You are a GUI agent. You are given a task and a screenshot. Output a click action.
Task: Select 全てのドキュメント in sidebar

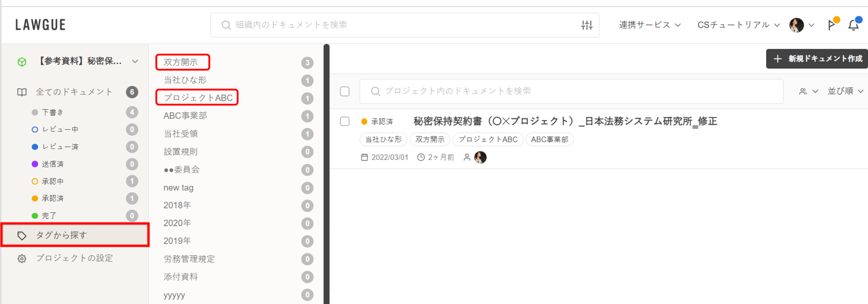[73, 92]
